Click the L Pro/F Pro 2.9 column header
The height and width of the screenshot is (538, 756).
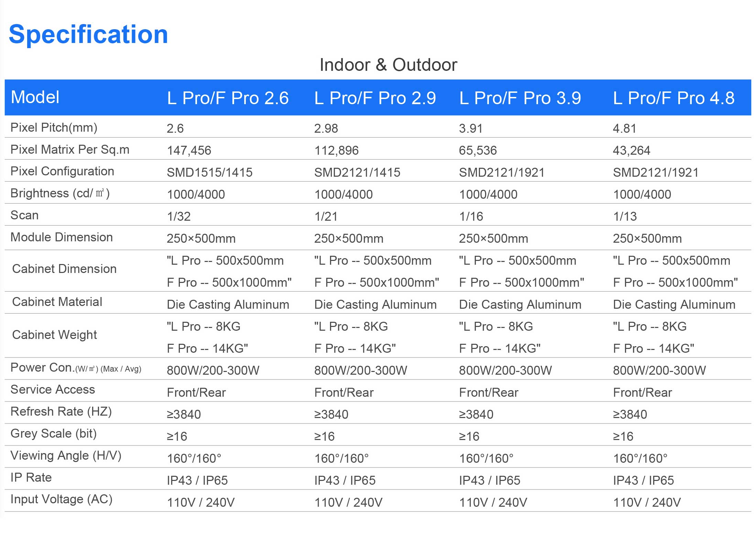point(375,98)
